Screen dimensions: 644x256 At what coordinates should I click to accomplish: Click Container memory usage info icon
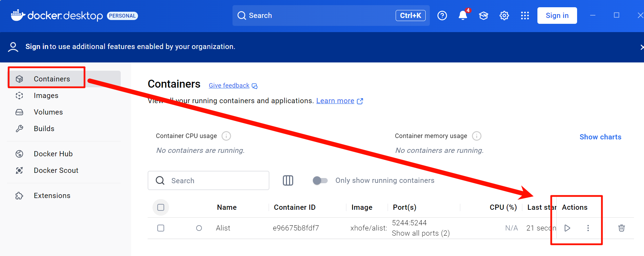tap(477, 136)
